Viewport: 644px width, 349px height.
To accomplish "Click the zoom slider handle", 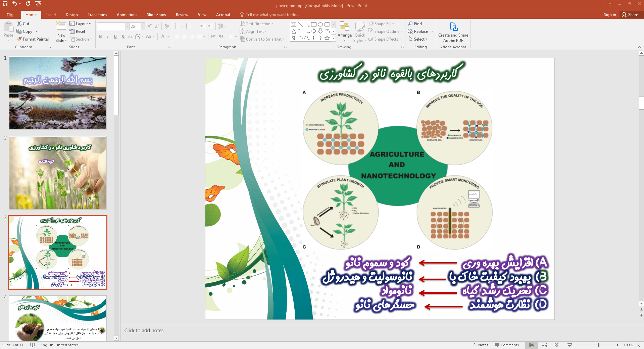I will point(599,345).
